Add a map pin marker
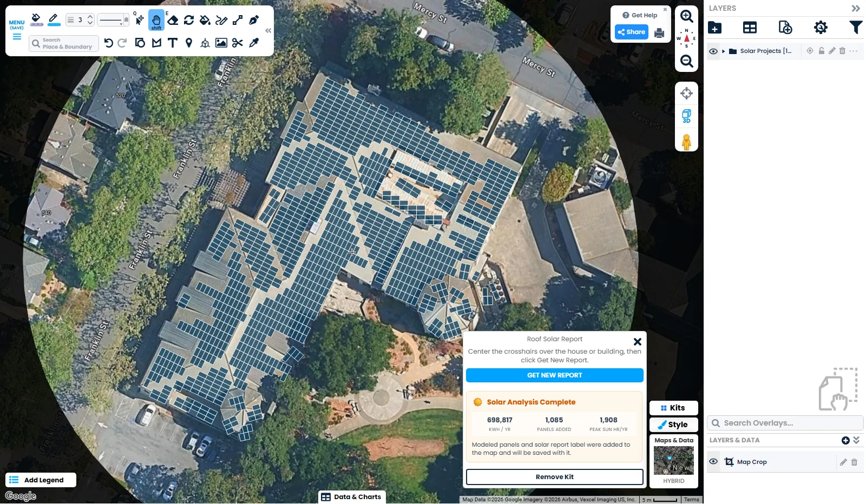Viewport: 866px width, 504px height. (189, 43)
